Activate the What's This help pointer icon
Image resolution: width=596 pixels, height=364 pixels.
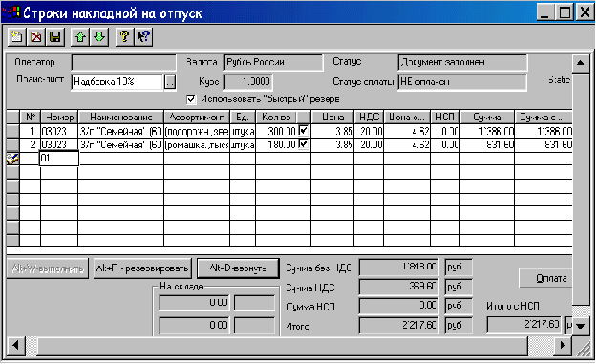click(x=143, y=37)
